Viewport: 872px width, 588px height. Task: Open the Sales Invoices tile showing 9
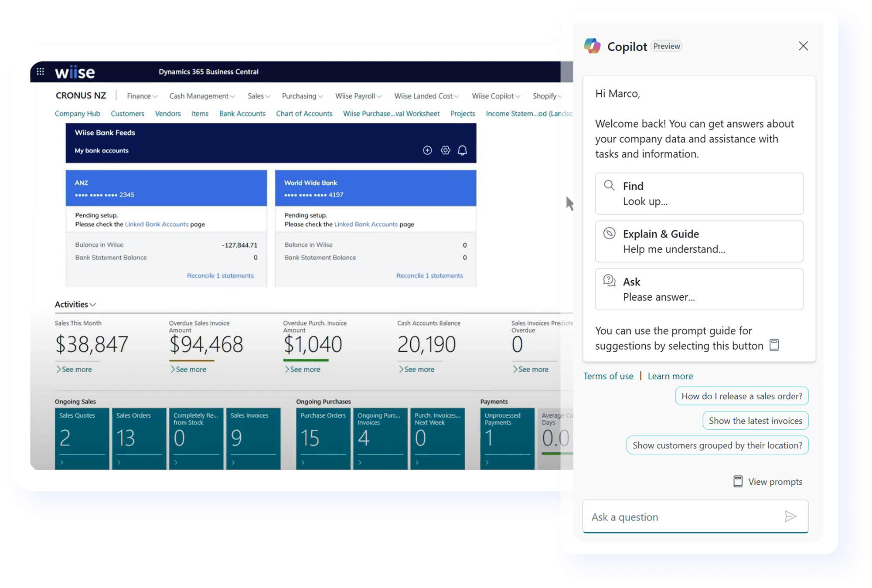coord(253,438)
